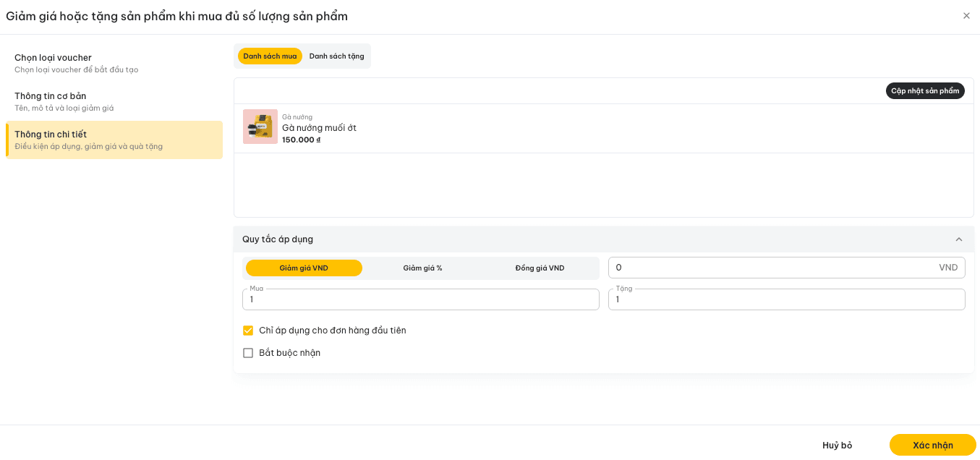Choose the Đồng giá VND option
The width and height of the screenshot is (980, 460).
[x=540, y=268]
